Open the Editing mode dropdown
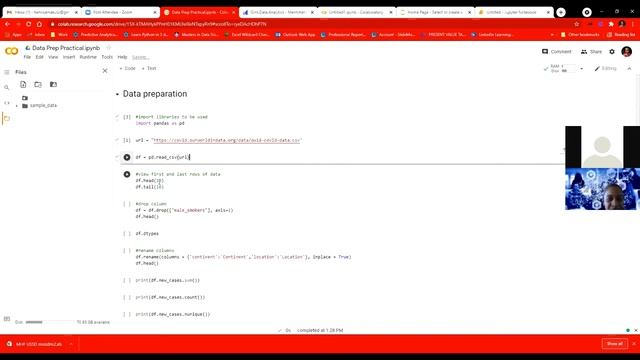This screenshot has width=640, height=360. (x=606, y=69)
